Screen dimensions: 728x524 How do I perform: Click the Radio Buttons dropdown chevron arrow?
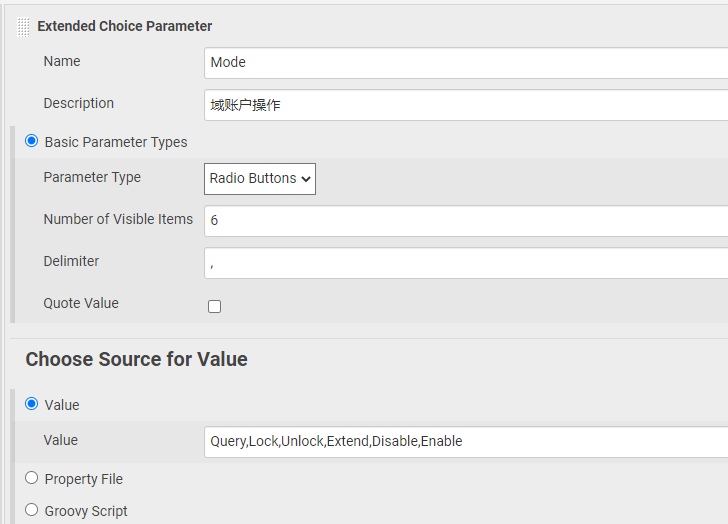pyautogui.click(x=306, y=179)
